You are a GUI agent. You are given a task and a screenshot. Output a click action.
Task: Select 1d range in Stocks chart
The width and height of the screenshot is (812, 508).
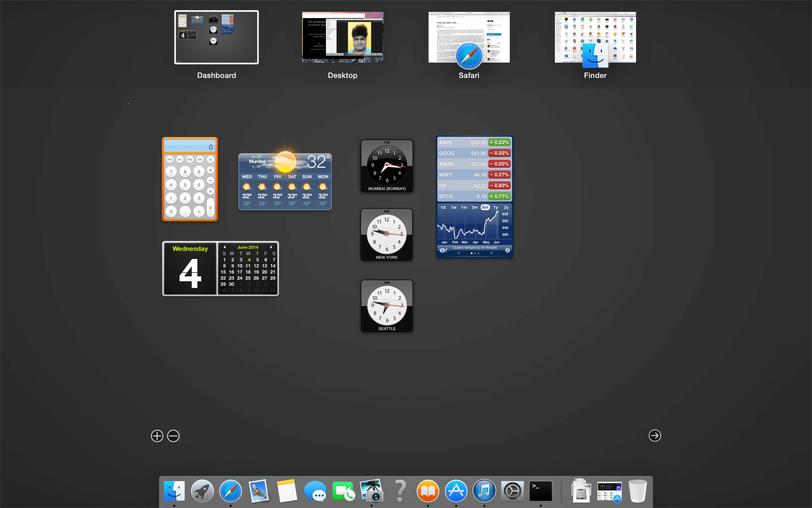click(x=443, y=207)
